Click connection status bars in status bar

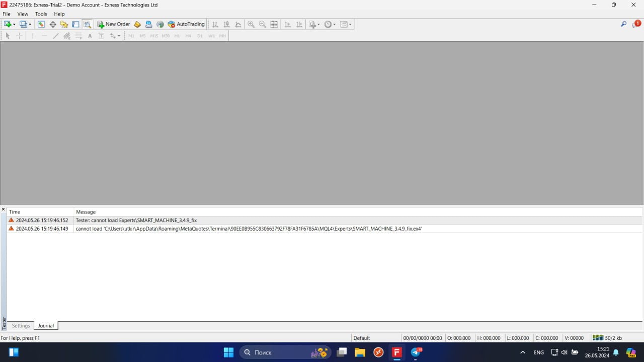tap(598, 338)
